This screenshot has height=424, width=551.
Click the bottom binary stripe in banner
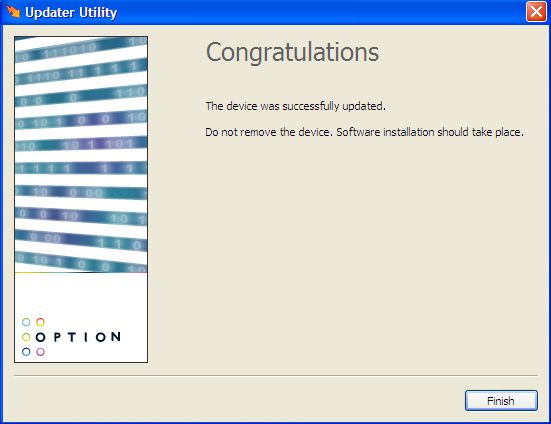point(81,263)
